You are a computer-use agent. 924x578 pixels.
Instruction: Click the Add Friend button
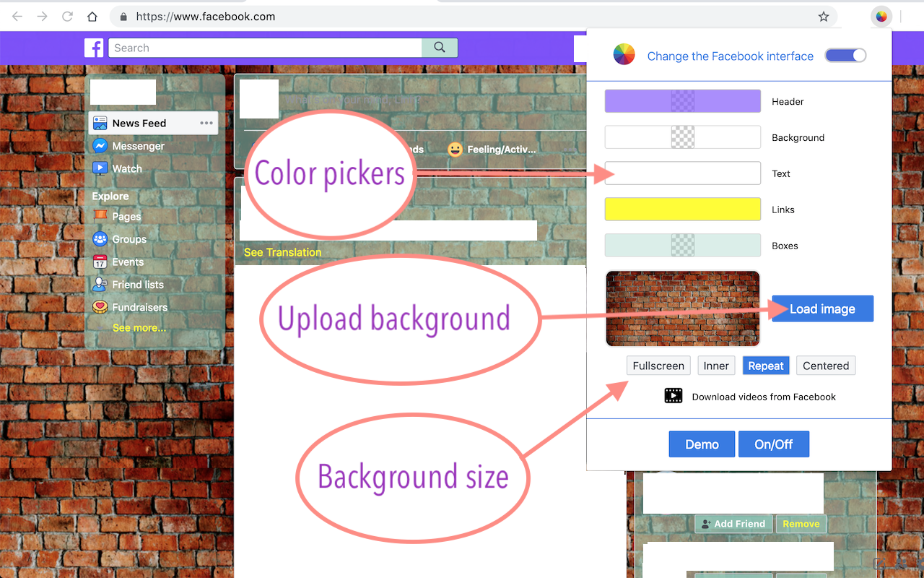tap(733, 524)
